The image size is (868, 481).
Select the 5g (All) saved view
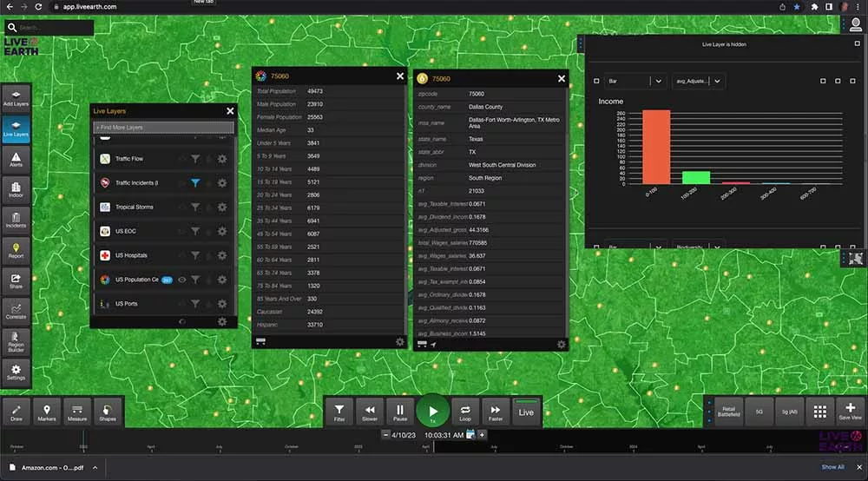coord(789,412)
